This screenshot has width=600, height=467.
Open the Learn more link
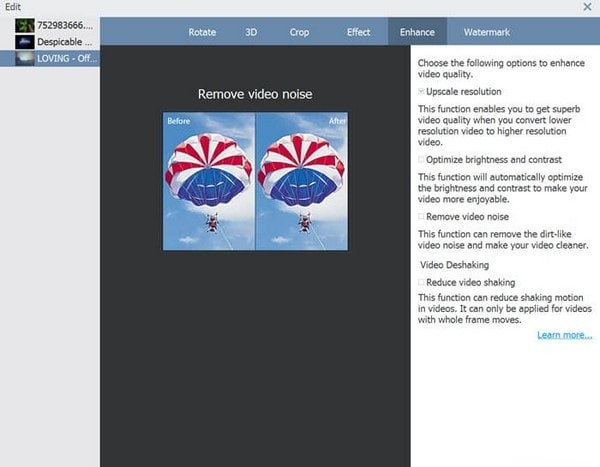[564, 335]
